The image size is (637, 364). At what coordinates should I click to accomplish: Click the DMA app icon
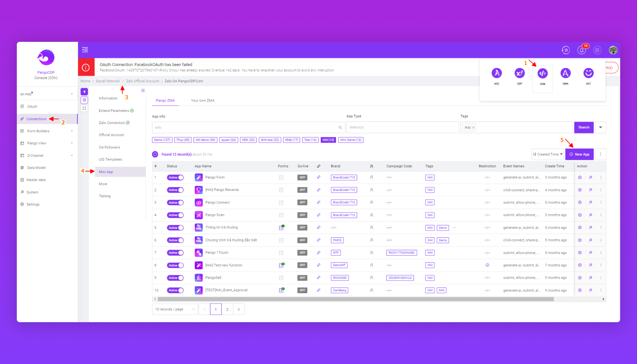coord(565,74)
